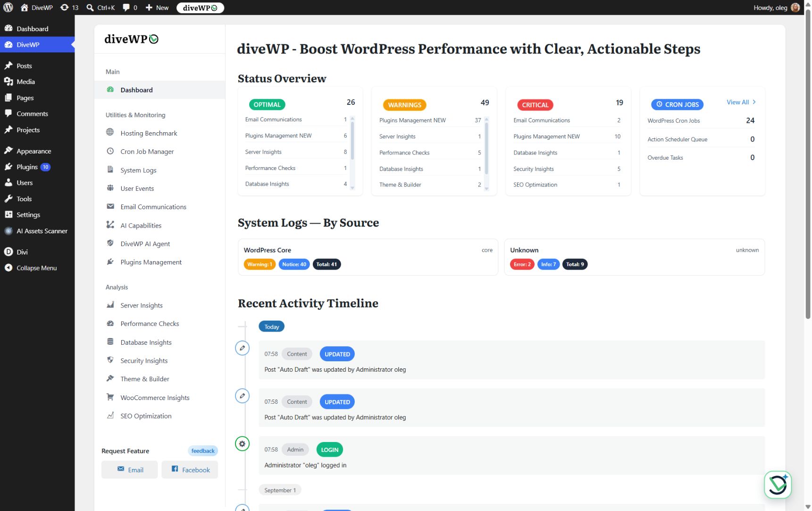
Task: Click the Security Insights shield icon
Action: tap(110, 360)
